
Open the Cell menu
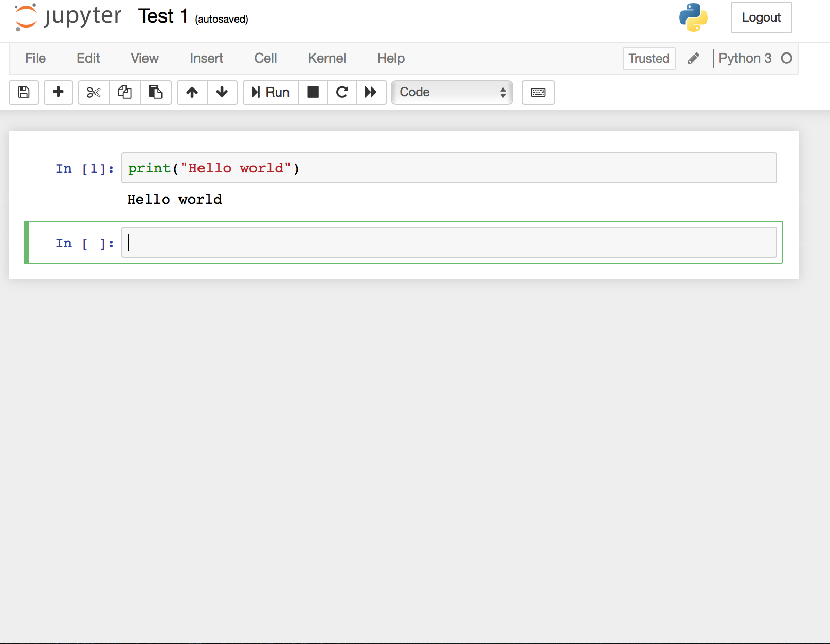[x=265, y=58]
